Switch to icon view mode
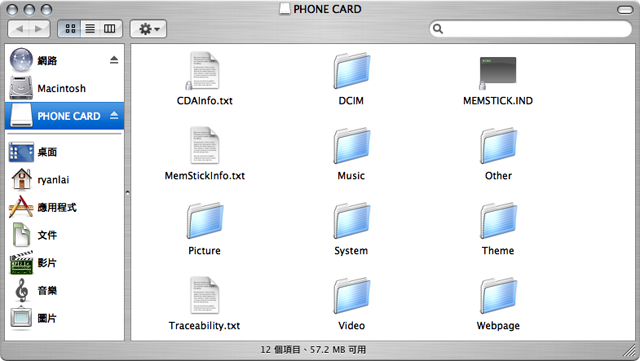Screen dimensions: 640x361 [70, 29]
